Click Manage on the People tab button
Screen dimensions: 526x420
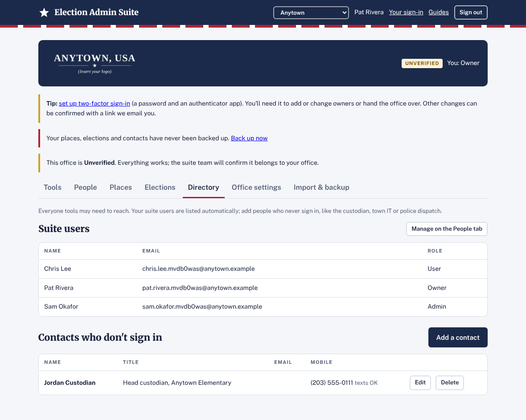tap(447, 229)
